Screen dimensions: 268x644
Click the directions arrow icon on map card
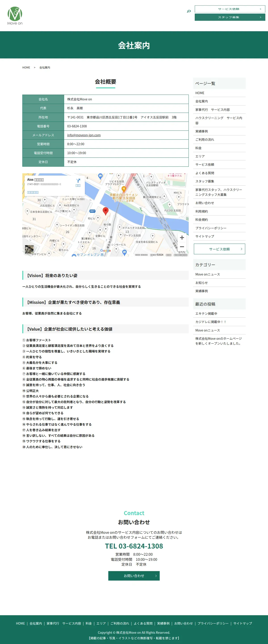(78, 180)
